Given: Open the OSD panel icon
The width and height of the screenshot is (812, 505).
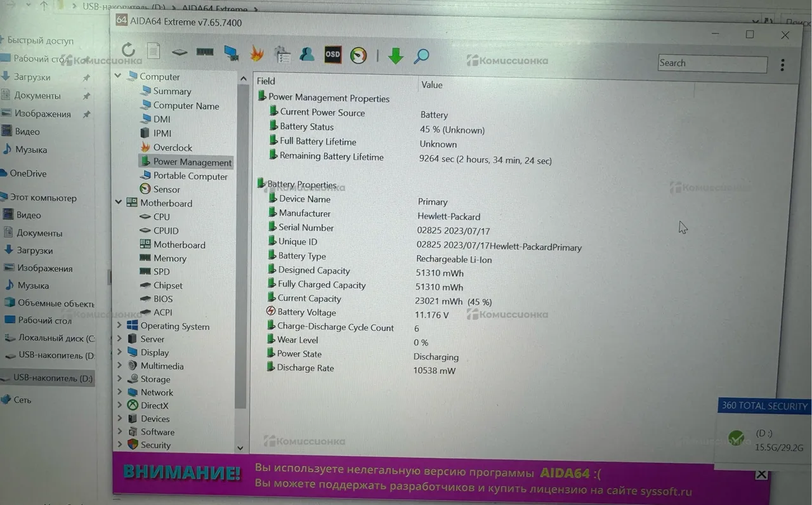Looking at the screenshot, I should 332,55.
